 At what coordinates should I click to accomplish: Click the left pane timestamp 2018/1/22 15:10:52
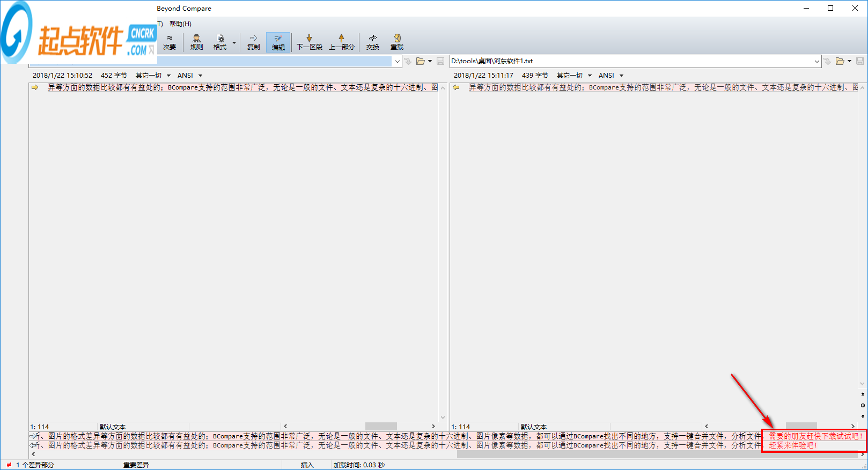62,76
